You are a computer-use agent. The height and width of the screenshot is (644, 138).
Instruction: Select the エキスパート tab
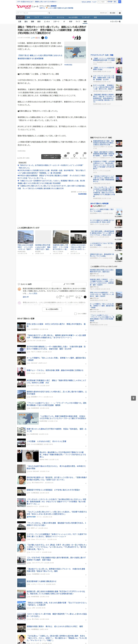48,17
